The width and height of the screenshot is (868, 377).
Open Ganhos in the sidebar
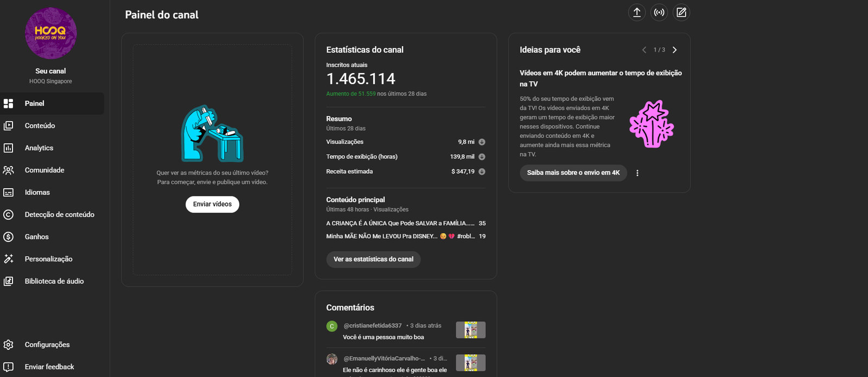[52, 237]
